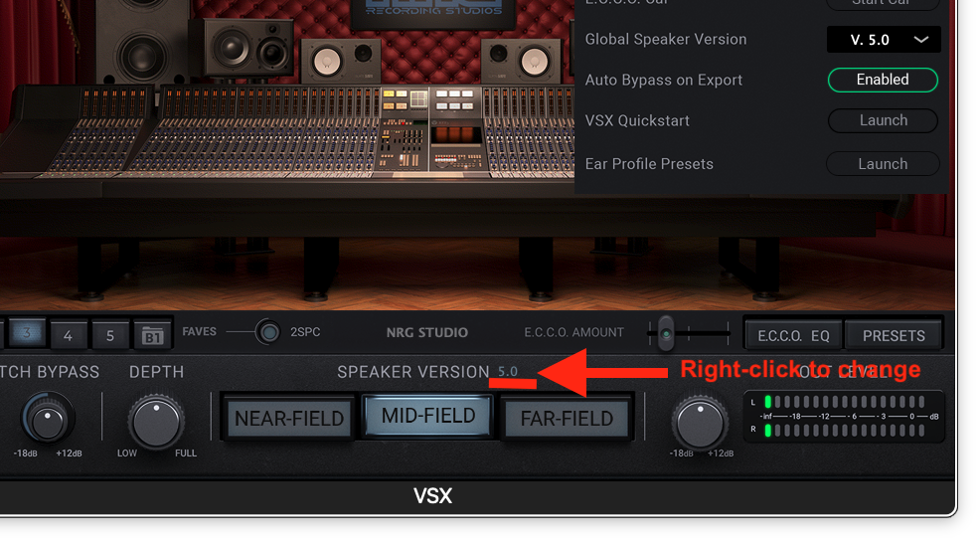The width and height of the screenshot is (980, 544).
Task: Click the Depth knob
Action: 156,422
